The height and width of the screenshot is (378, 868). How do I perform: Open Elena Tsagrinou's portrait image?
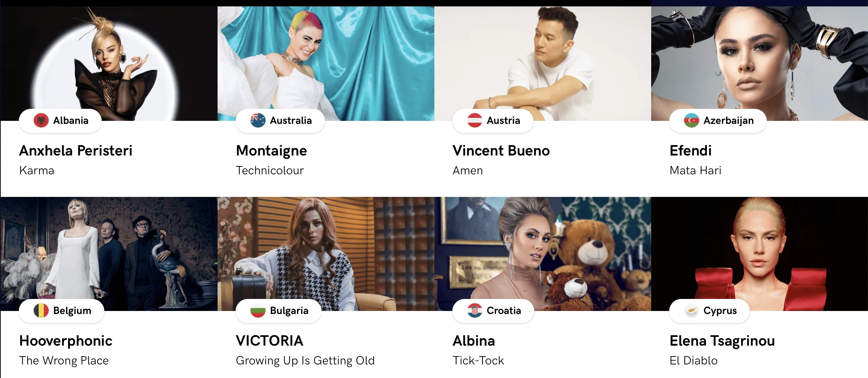[x=760, y=254]
